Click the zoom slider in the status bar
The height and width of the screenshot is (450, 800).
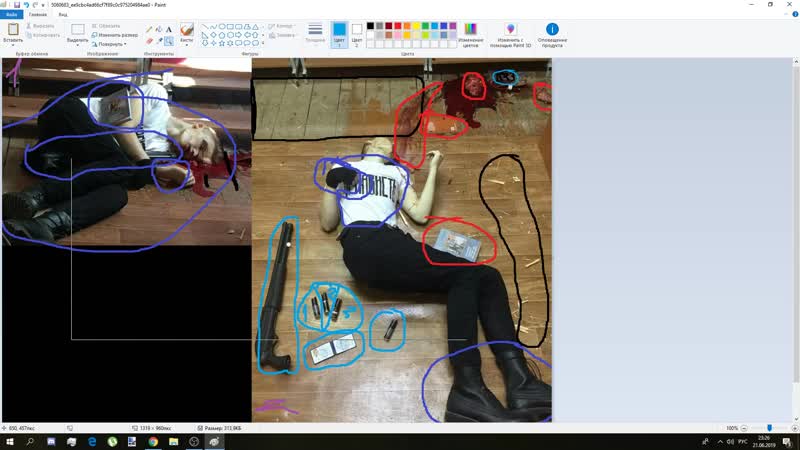pyautogui.click(x=768, y=427)
